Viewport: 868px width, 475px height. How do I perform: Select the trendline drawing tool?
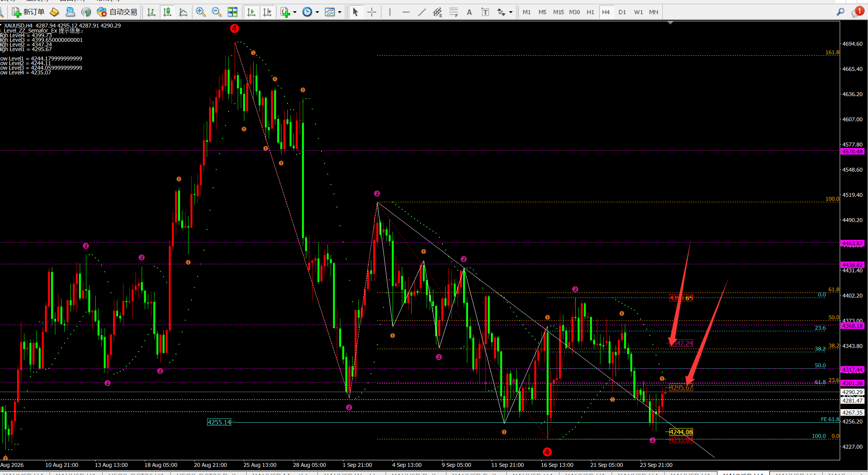pos(422,12)
